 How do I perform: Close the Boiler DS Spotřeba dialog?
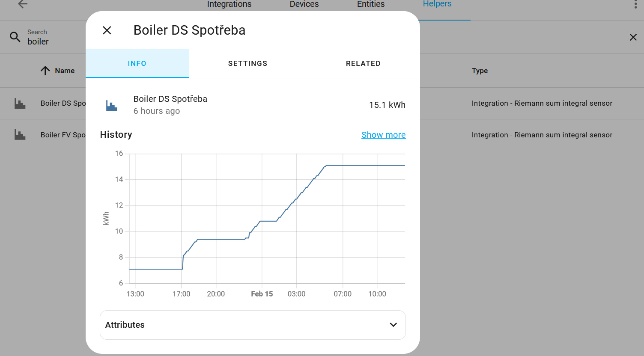pyautogui.click(x=107, y=30)
